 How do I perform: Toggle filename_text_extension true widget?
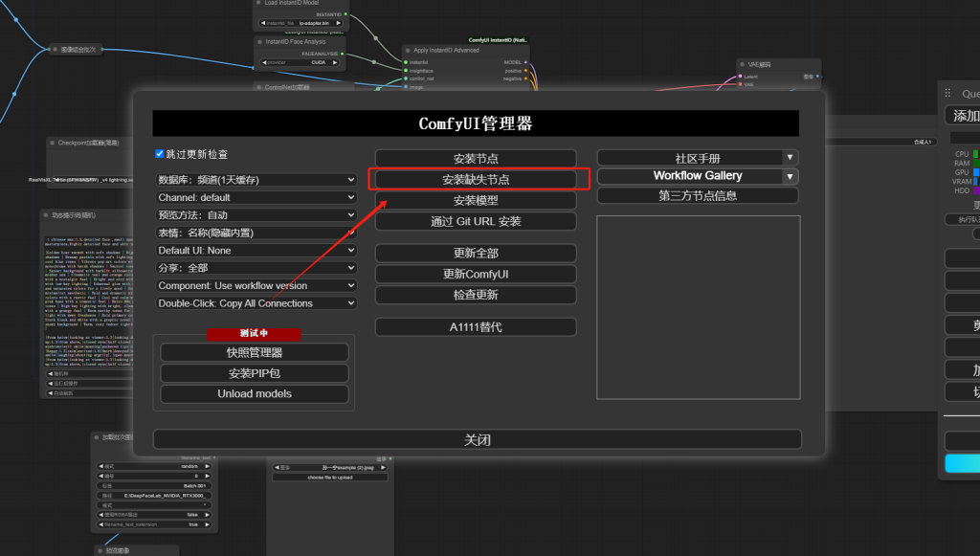154,524
